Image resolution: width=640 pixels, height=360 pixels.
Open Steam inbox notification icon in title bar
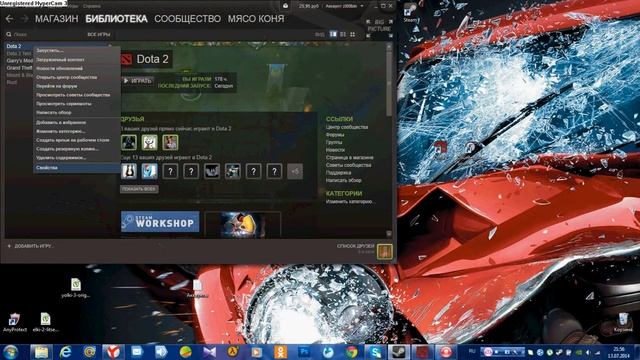coord(285,6)
